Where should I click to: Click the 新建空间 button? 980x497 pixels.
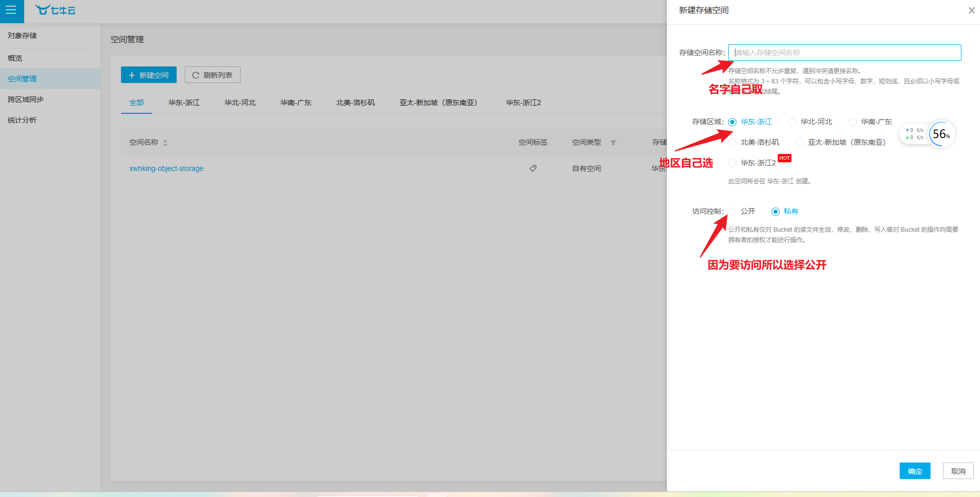[x=149, y=75]
